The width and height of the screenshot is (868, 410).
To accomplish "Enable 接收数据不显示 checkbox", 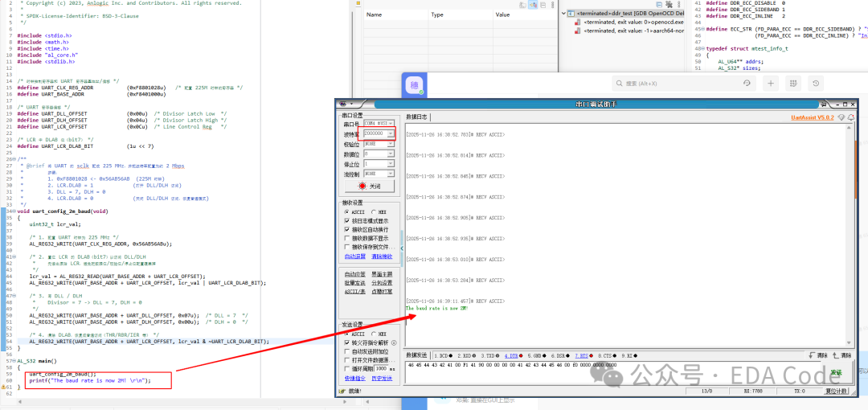I will tap(347, 238).
